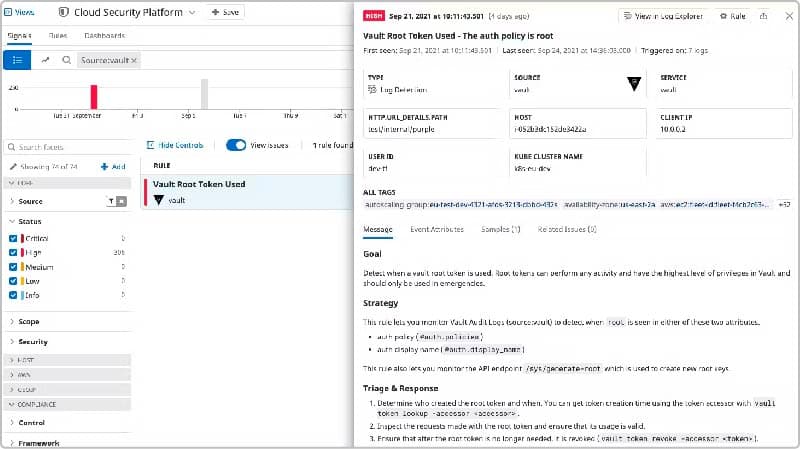Click the search magnifier icon in query bar
The image size is (800, 449).
pos(66,60)
